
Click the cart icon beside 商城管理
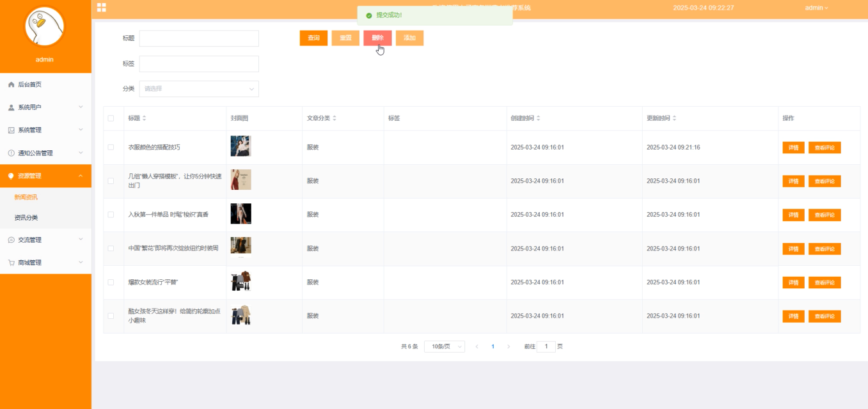coord(12,263)
